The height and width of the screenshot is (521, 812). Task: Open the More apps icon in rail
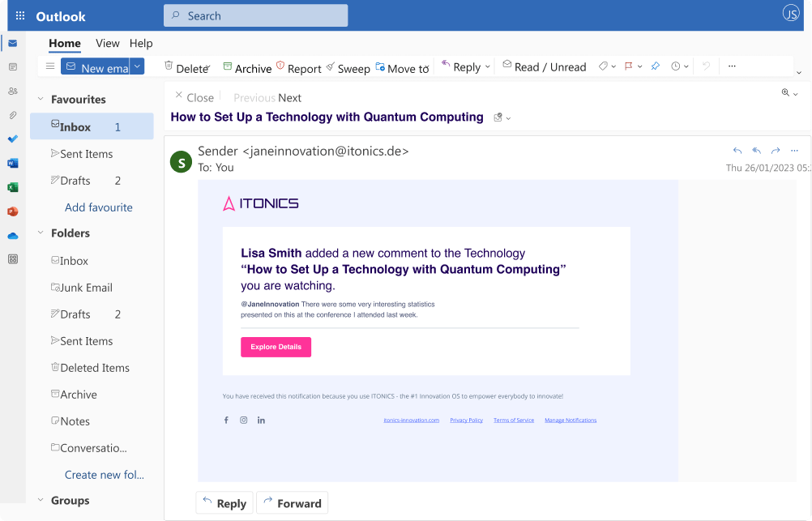[13, 259]
